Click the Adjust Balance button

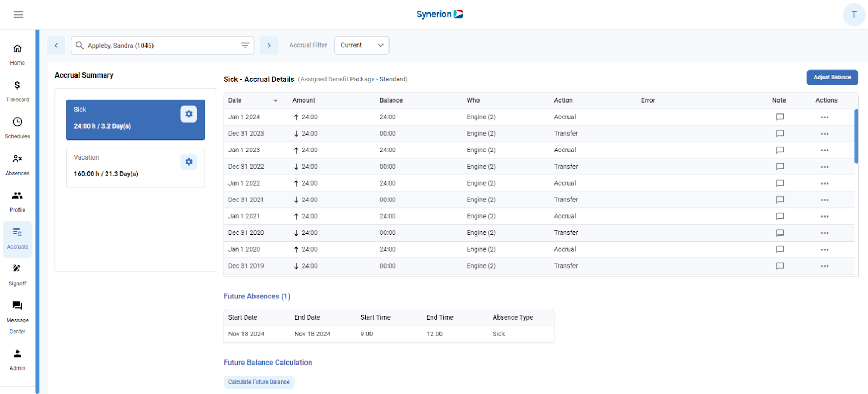[x=832, y=78]
